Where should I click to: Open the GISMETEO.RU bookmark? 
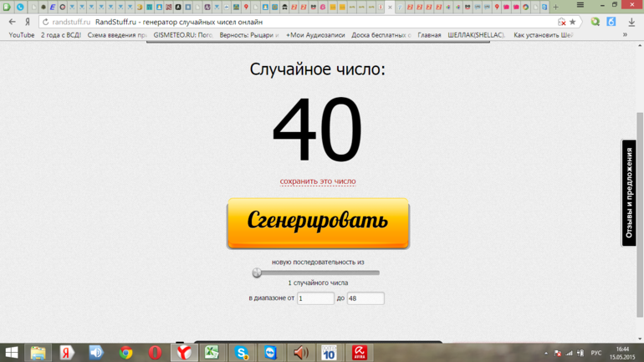183,35
